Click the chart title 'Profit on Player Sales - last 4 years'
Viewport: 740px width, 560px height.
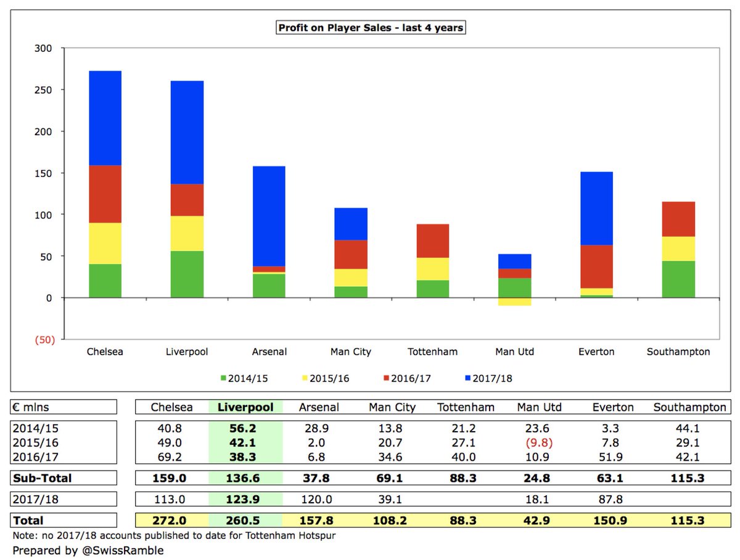click(370, 28)
